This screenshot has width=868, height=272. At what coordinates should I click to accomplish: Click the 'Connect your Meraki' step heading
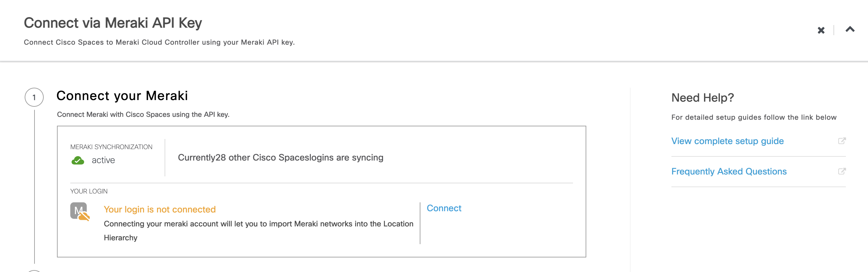122,96
